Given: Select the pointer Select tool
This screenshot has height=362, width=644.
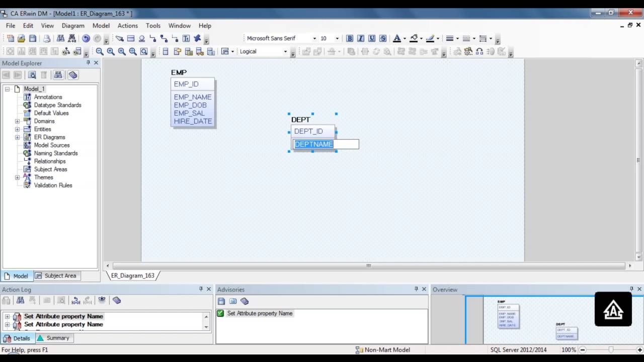Looking at the screenshot, I should pyautogui.click(x=119, y=38).
